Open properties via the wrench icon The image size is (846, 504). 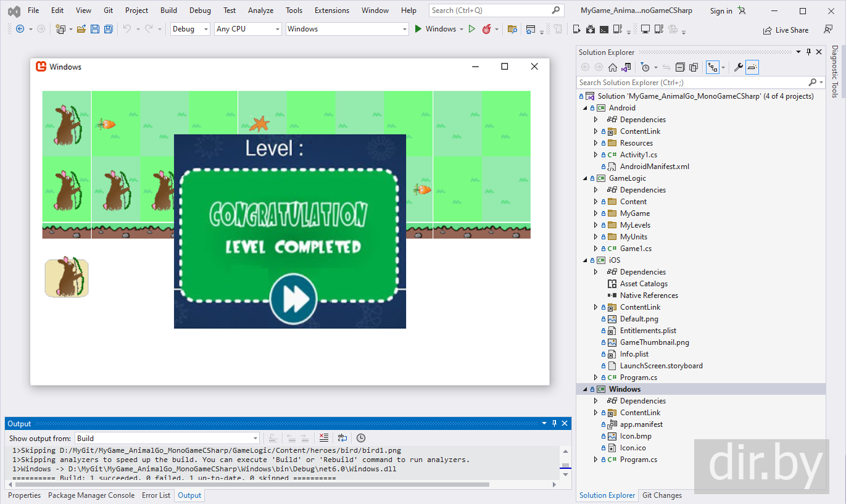[x=738, y=67]
